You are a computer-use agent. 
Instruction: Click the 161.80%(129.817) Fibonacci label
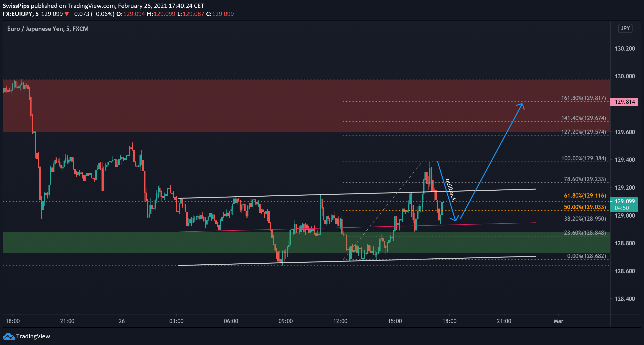584,98
